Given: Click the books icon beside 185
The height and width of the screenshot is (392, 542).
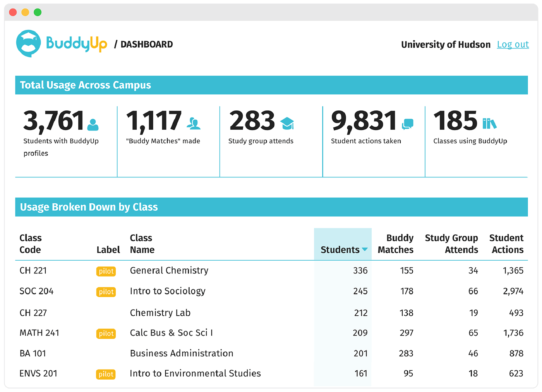Looking at the screenshot, I should (x=489, y=124).
